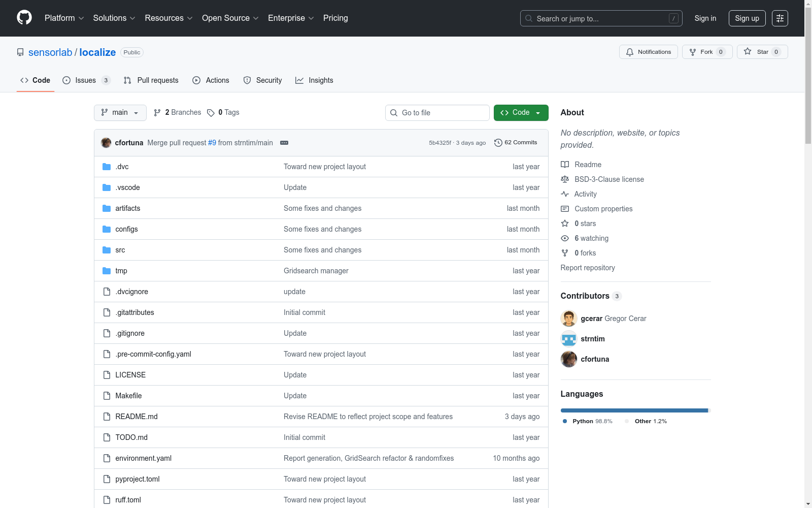Click the Sign up button
The image size is (812, 508).
coord(747,18)
